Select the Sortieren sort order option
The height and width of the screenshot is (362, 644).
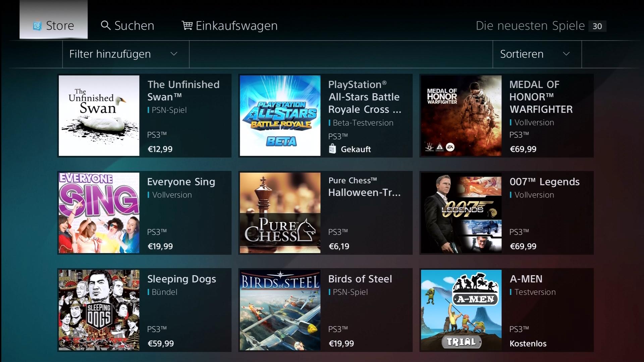click(x=535, y=54)
